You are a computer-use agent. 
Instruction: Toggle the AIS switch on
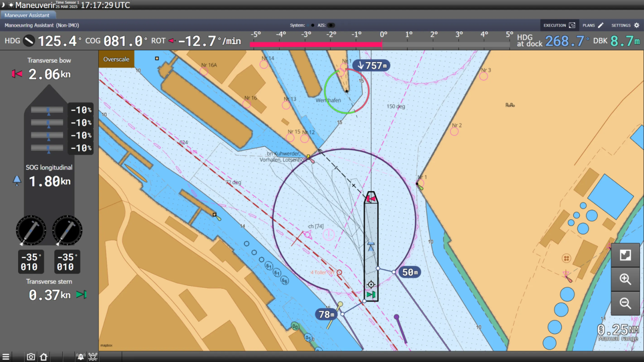point(332,25)
